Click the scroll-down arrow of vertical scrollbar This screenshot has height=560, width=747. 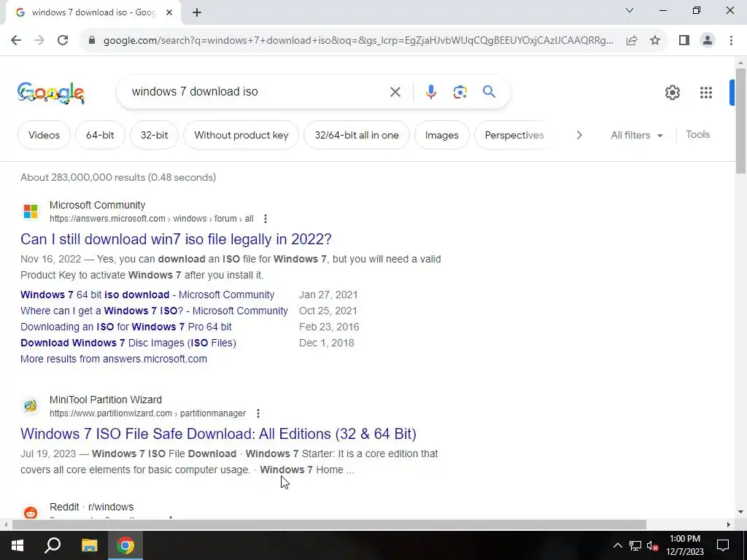coord(740,512)
